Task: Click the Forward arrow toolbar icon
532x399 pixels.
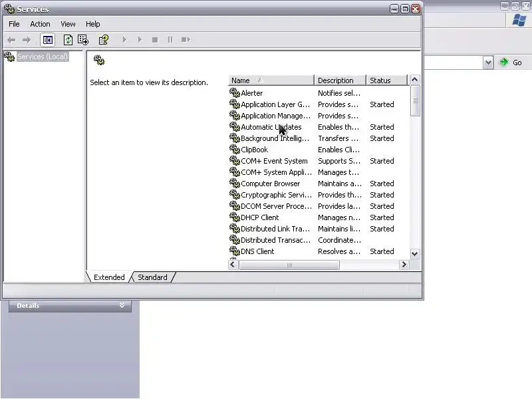Action: [x=27, y=40]
